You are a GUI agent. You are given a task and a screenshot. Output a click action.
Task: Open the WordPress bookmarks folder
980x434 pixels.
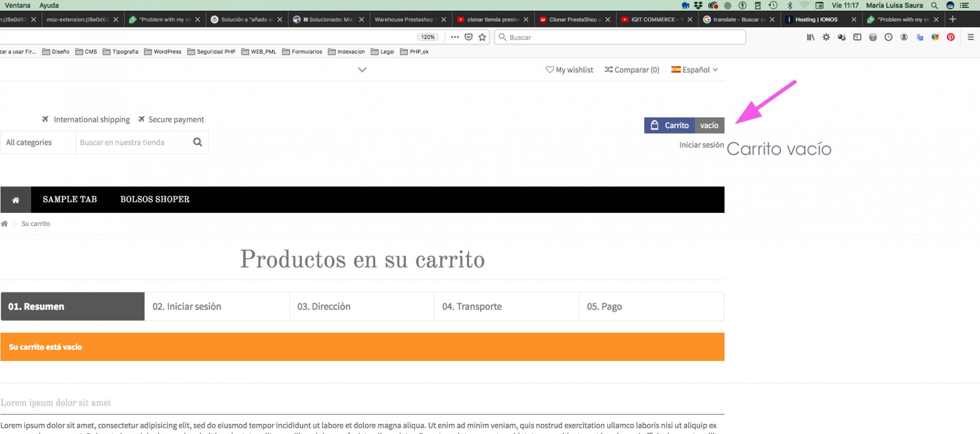tap(163, 52)
